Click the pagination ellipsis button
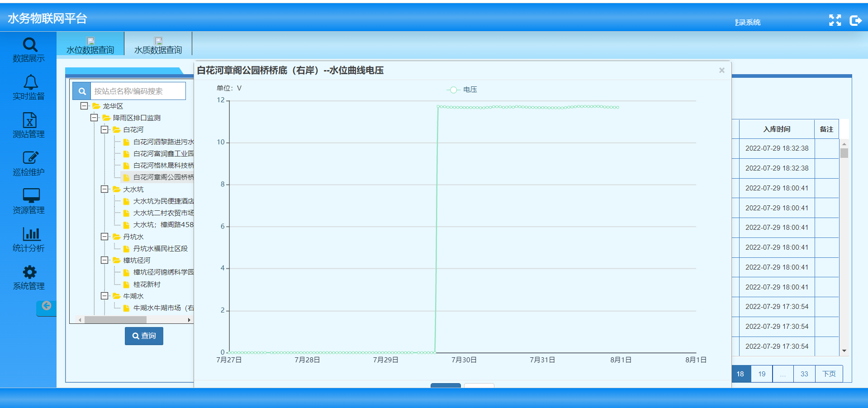Viewport: 868px width, 408px height. pos(783,374)
